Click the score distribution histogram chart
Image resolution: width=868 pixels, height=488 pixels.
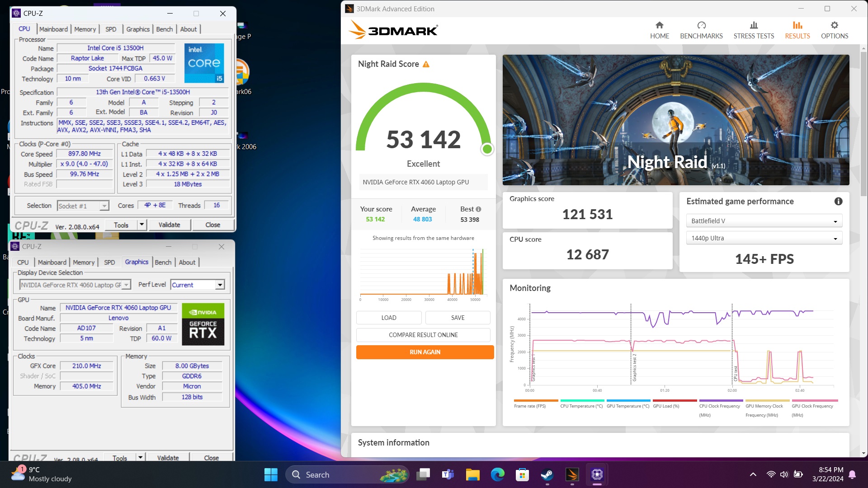pyautogui.click(x=423, y=273)
